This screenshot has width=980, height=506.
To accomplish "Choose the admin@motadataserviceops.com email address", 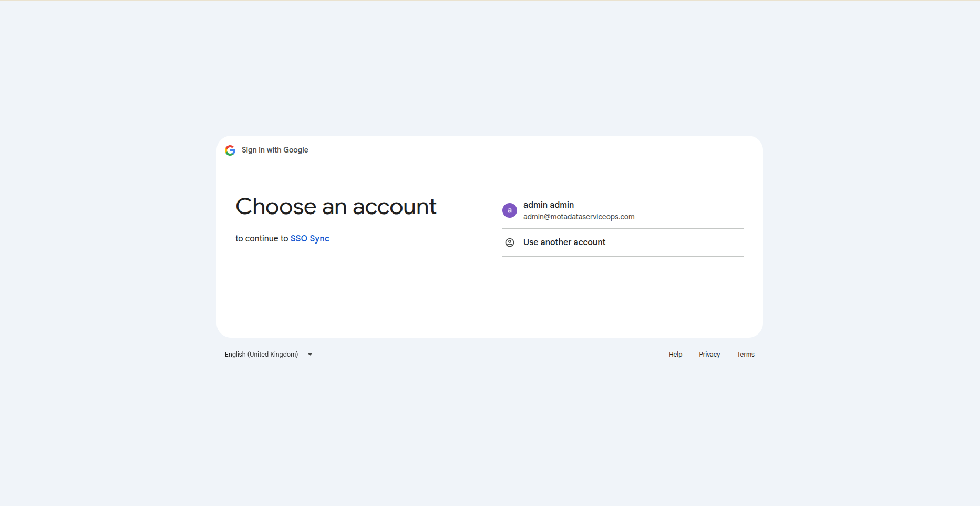I will (579, 217).
